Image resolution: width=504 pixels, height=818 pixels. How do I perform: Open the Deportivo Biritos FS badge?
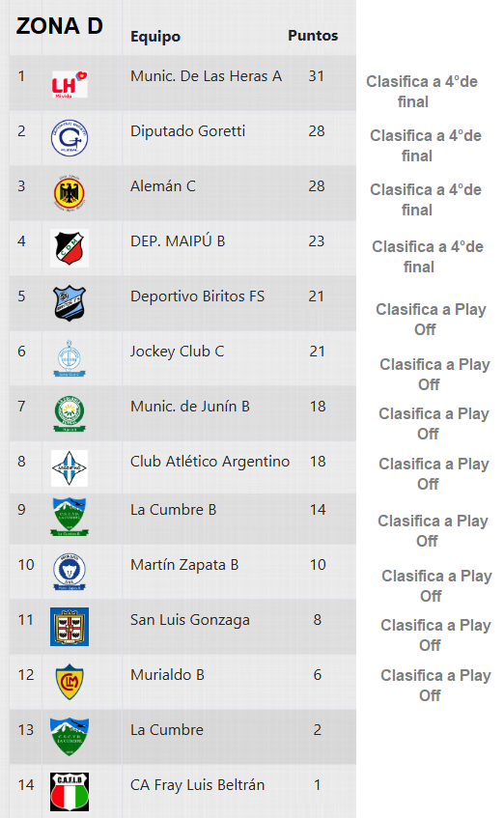[70, 303]
